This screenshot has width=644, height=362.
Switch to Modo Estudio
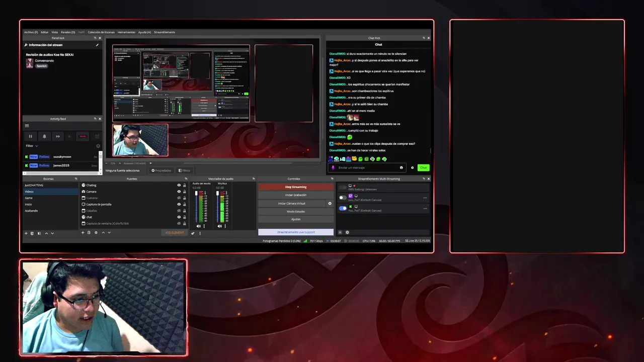(x=296, y=212)
